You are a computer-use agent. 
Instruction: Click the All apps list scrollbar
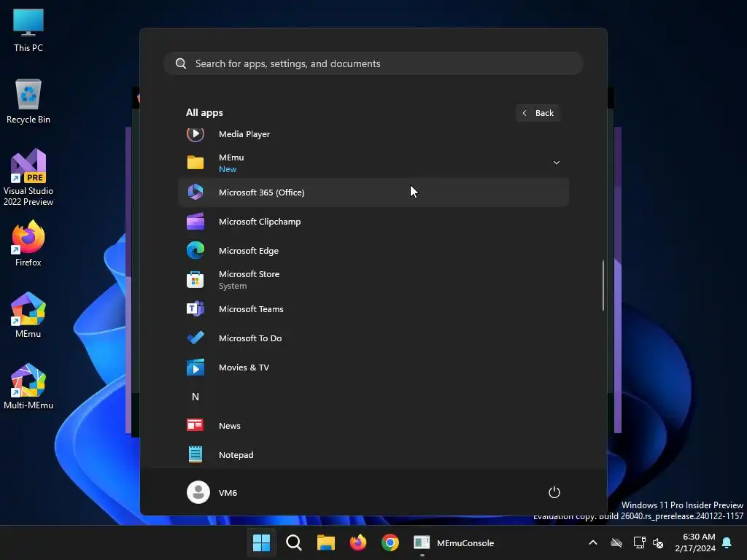603,285
